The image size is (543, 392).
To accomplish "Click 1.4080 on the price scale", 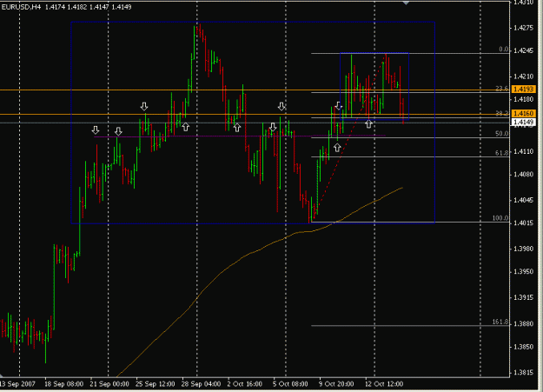I will click(x=523, y=175).
